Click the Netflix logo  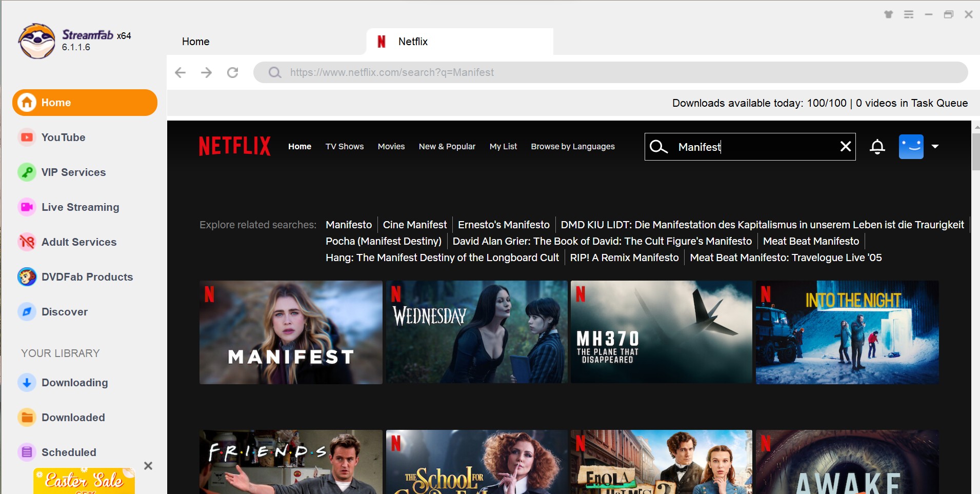[x=234, y=146]
